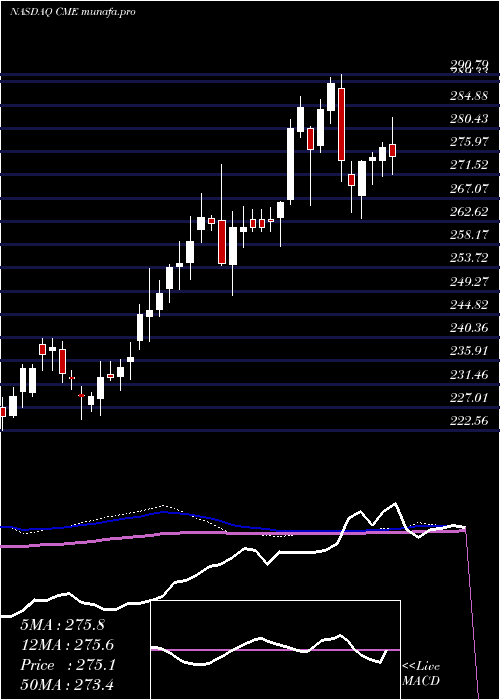The width and height of the screenshot is (500, 700).
Task: Click the 249.27 price level label
Action: (x=468, y=281)
